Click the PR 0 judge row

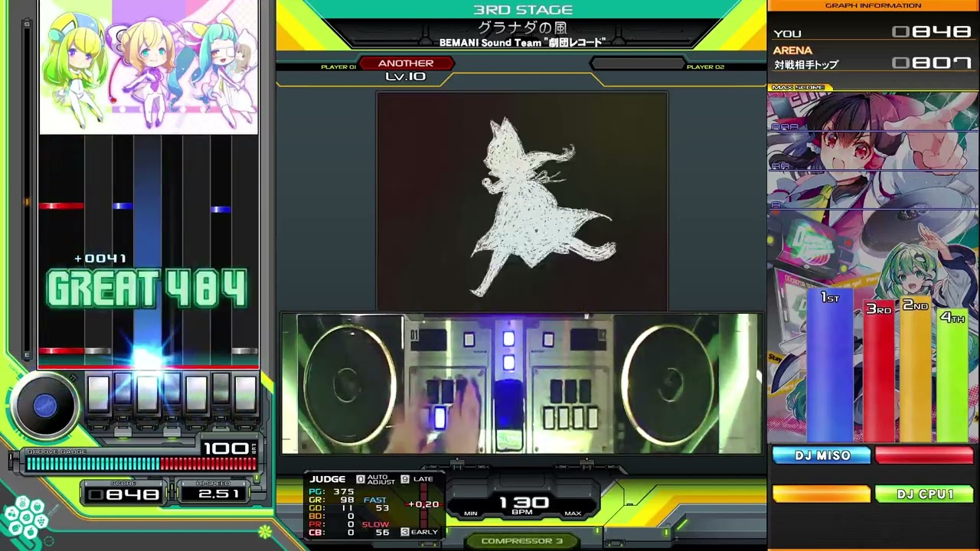tap(332, 525)
